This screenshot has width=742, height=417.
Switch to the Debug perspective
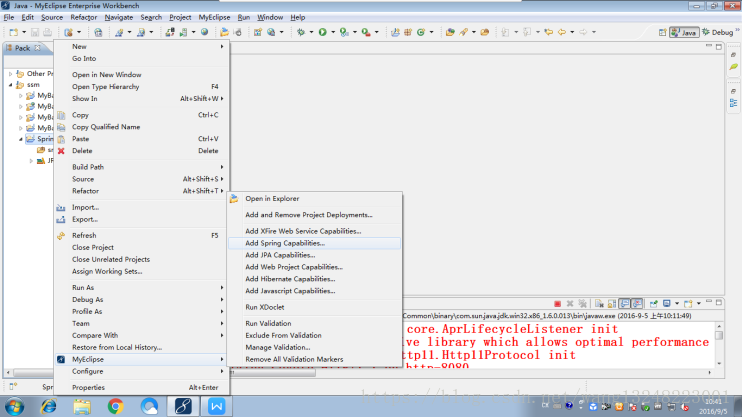[718, 32]
